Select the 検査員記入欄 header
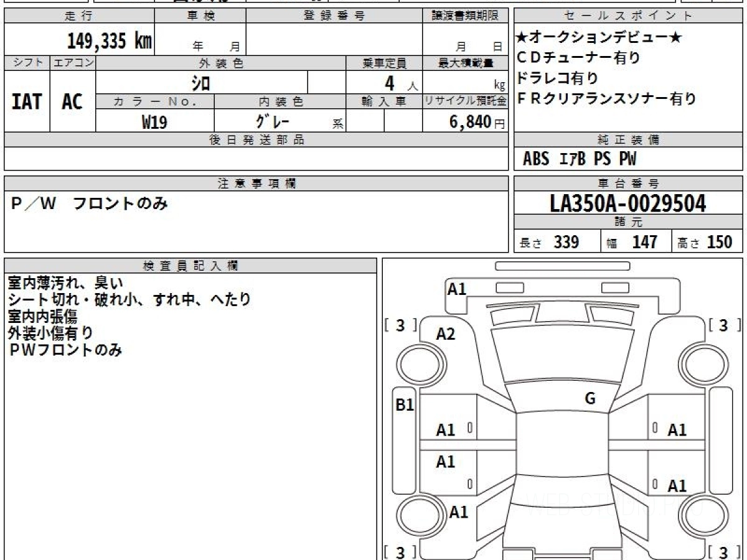The image size is (747, 560). coord(190,266)
